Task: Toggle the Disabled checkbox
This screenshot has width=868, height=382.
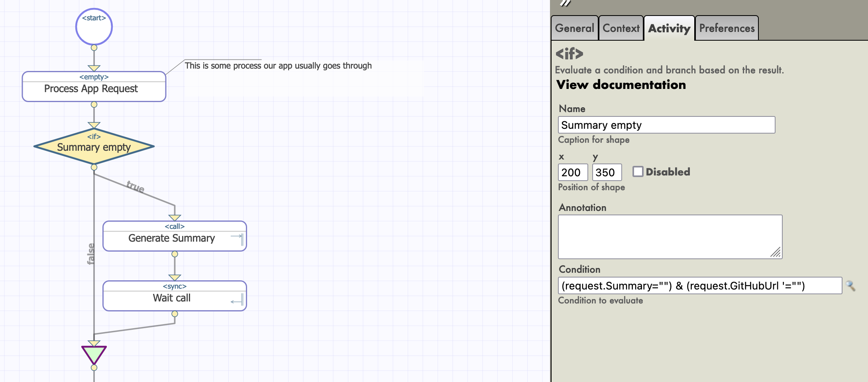Action: 638,172
